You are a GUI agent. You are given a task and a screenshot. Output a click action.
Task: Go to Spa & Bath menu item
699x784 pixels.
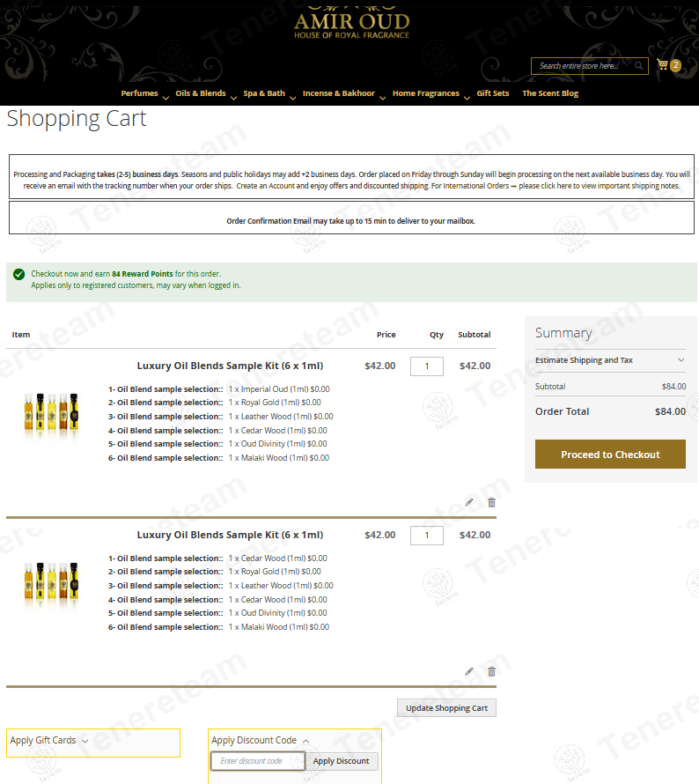tap(264, 93)
